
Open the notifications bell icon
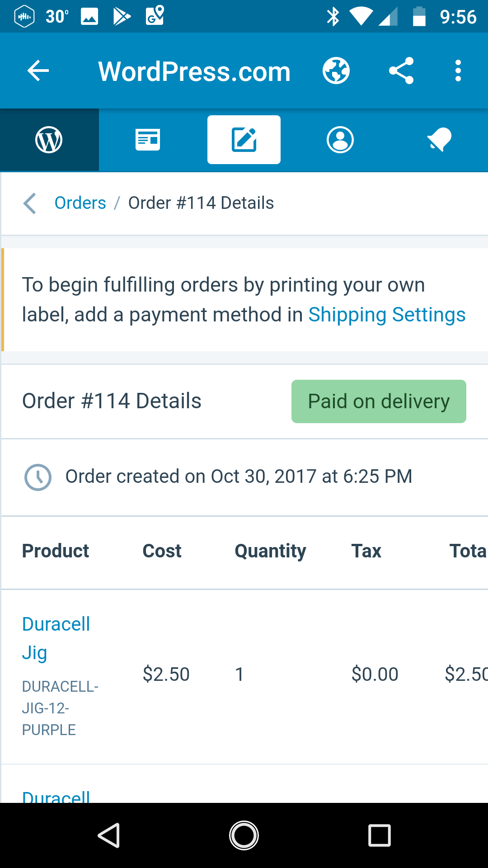point(437,139)
